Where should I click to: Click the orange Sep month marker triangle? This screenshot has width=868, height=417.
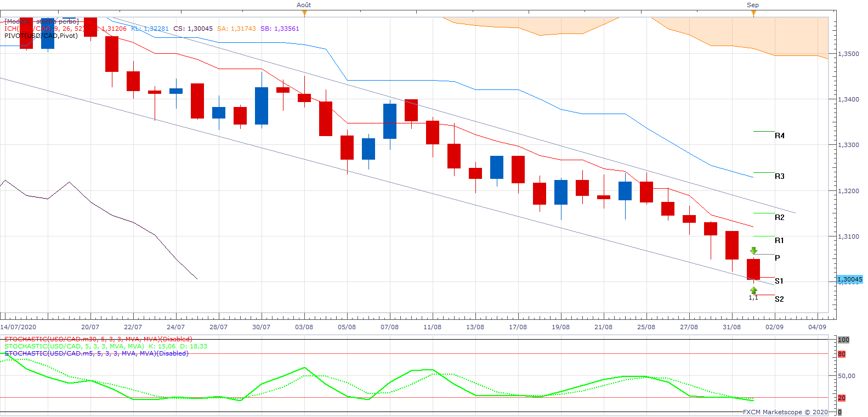click(753, 13)
